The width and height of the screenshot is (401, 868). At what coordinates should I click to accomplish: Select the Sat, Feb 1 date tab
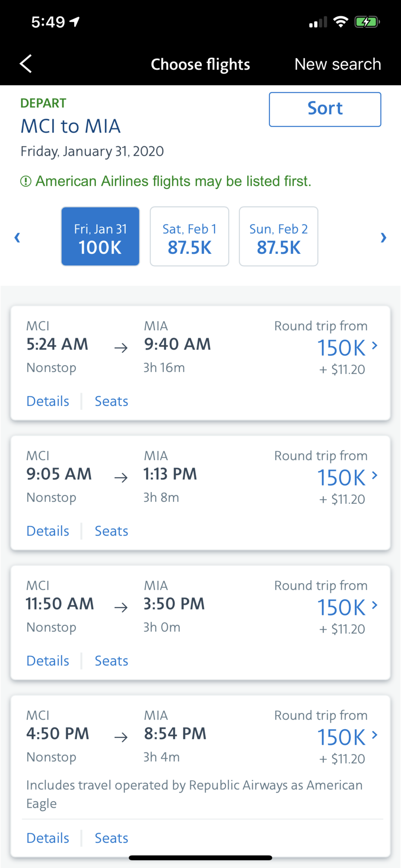tap(189, 237)
